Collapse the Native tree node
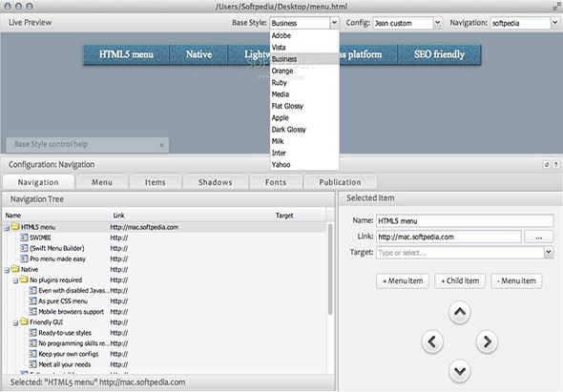Image resolution: width=563 pixels, height=392 pixels. (7, 270)
